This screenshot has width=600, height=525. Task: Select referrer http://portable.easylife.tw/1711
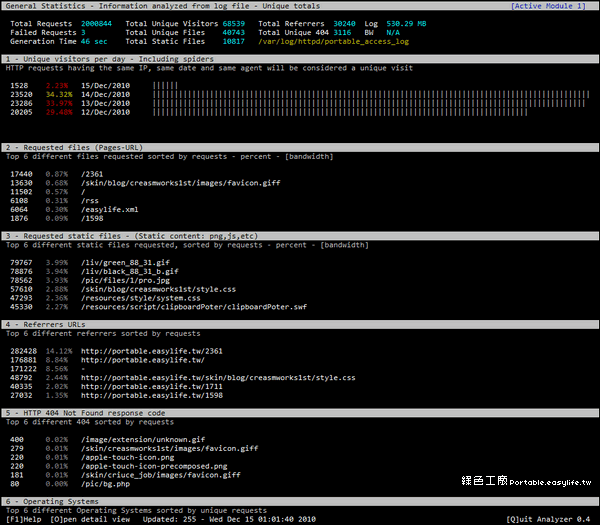pos(152,386)
